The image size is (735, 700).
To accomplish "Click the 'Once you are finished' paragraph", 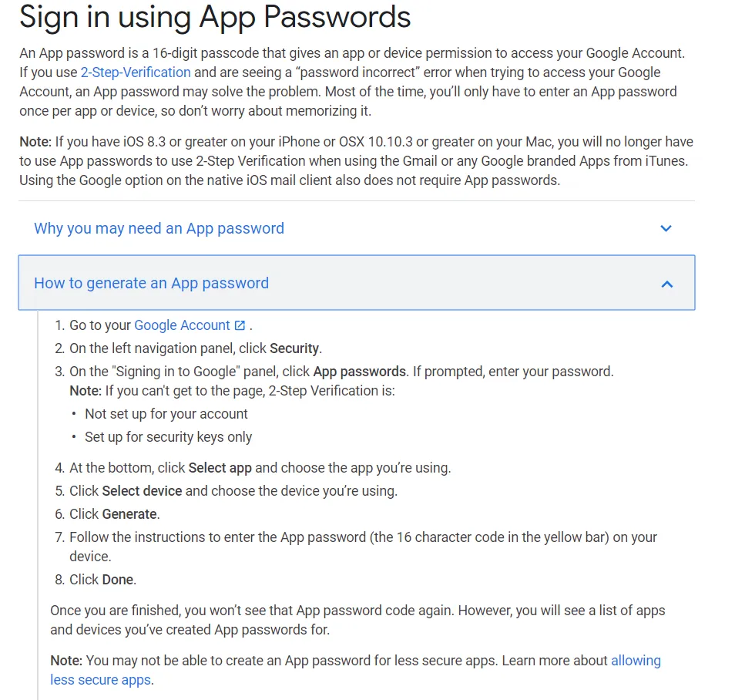I will [x=357, y=621].
